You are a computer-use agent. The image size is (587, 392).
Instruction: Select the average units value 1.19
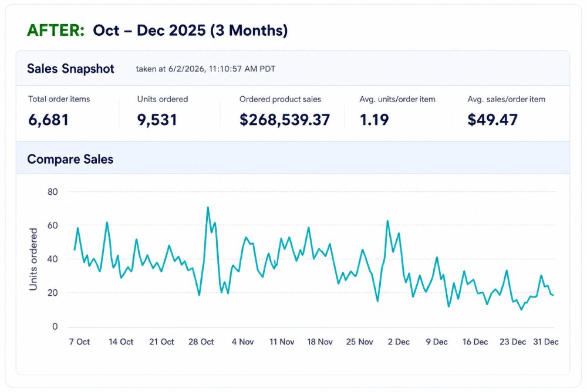click(x=374, y=120)
